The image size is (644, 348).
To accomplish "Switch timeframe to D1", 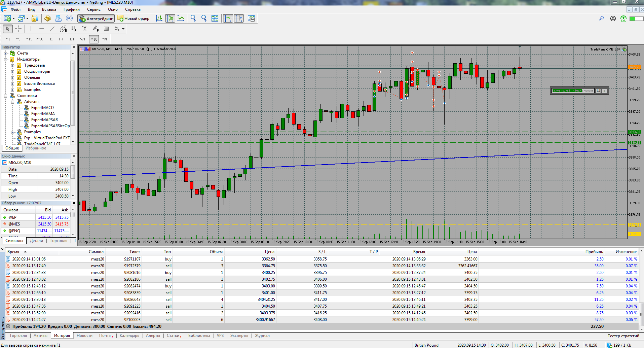I will point(72,39).
